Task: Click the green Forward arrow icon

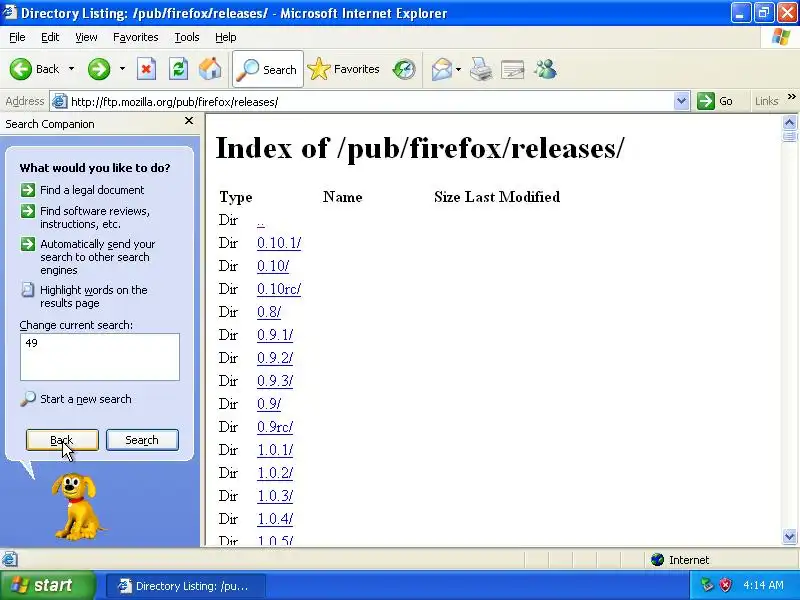Action: (98, 69)
